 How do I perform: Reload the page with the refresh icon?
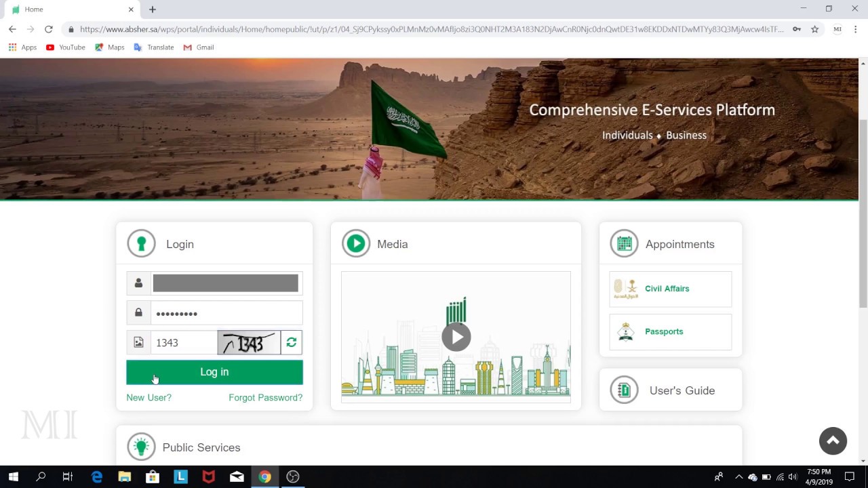pyautogui.click(x=48, y=29)
